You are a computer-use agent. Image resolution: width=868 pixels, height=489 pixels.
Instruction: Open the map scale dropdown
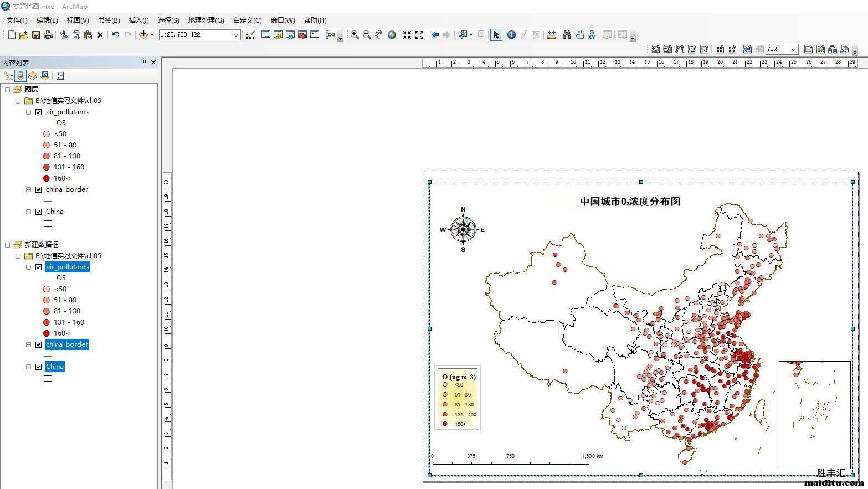[x=235, y=35]
